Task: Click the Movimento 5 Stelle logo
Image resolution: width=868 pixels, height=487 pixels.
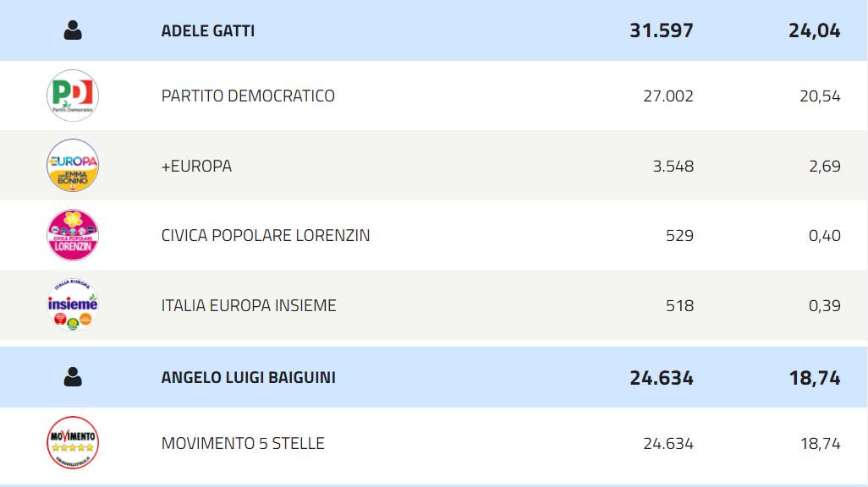Action: (73, 443)
